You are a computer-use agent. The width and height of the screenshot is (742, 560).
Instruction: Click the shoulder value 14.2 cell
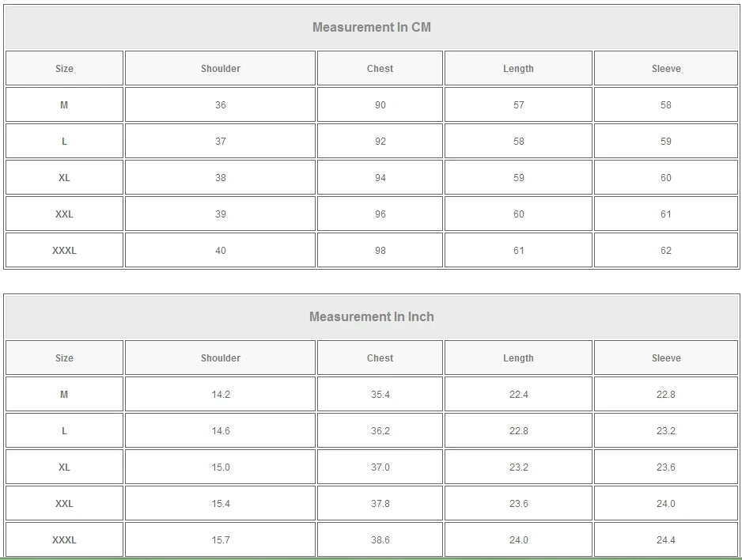[221, 395]
